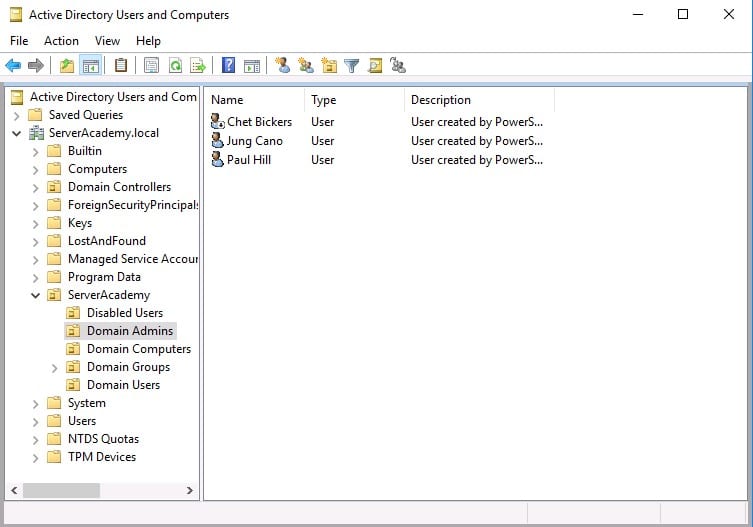Screen dimensions: 753x527
Task: Click the tree pane horizontal scrollbar thumb
Action: [x=61, y=490]
